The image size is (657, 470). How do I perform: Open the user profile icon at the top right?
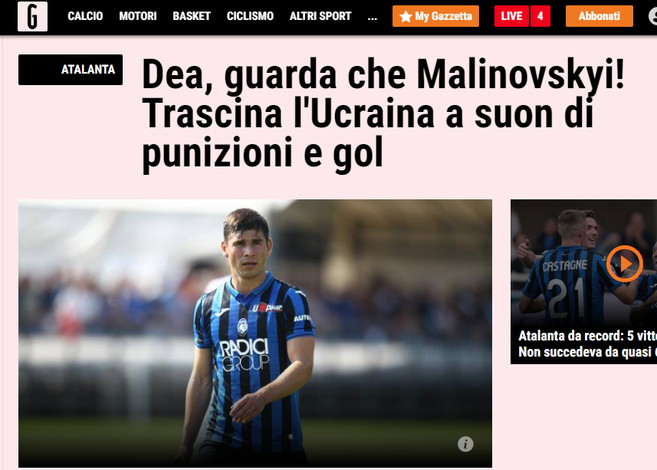coord(653,16)
